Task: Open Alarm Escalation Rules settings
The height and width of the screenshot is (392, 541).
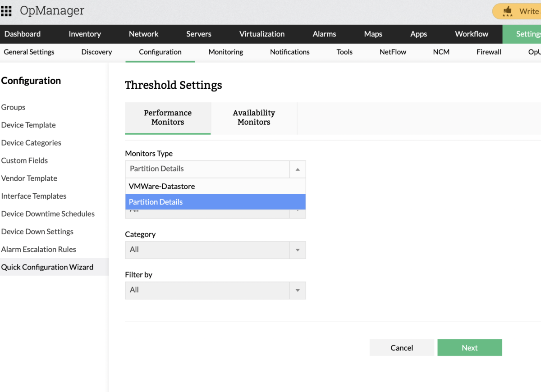Action: [38, 249]
